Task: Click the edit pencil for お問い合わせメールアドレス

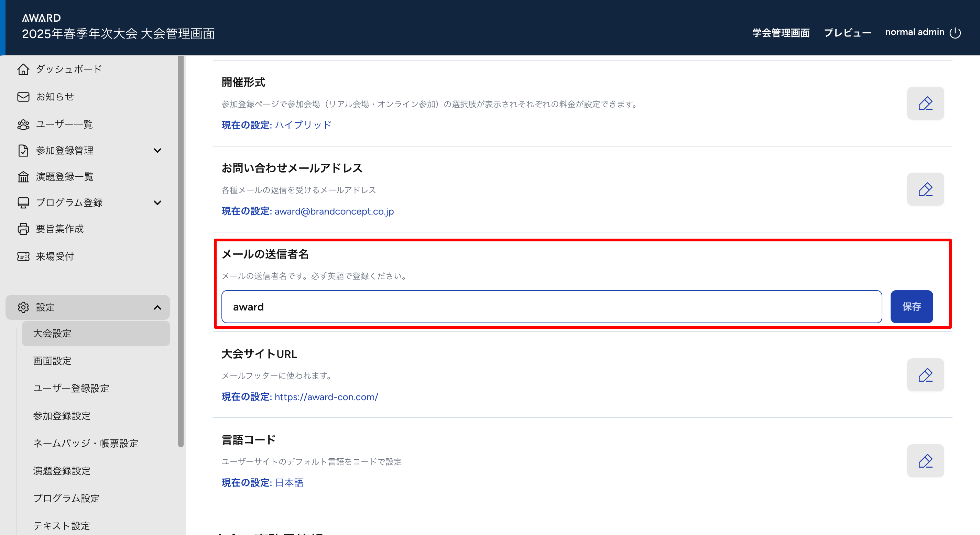Action: pyautogui.click(x=925, y=189)
